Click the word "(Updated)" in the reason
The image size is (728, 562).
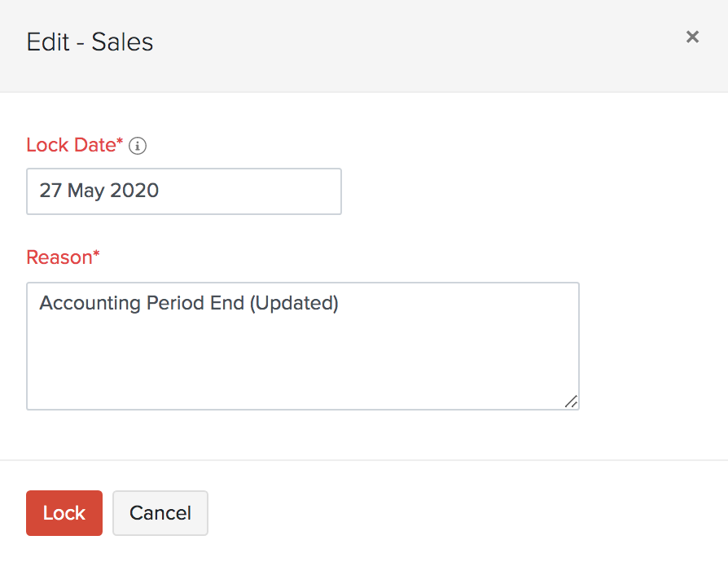(x=293, y=303)
